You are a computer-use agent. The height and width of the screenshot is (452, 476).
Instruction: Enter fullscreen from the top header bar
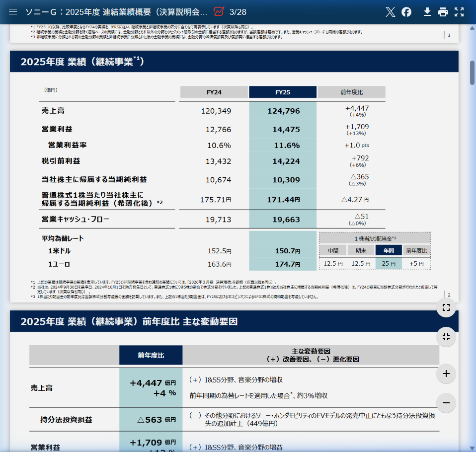459,12
